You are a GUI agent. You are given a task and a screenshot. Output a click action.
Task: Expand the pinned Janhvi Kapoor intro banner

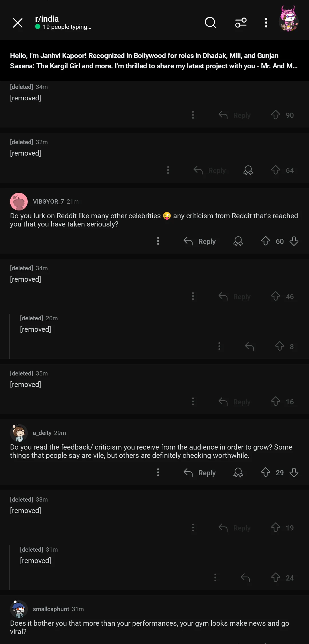[154, 61]
